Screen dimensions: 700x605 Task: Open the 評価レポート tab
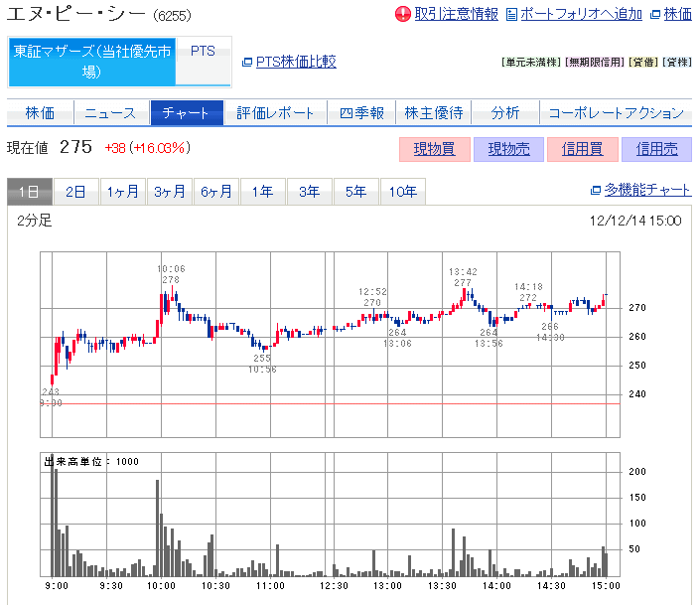[275, 113]
